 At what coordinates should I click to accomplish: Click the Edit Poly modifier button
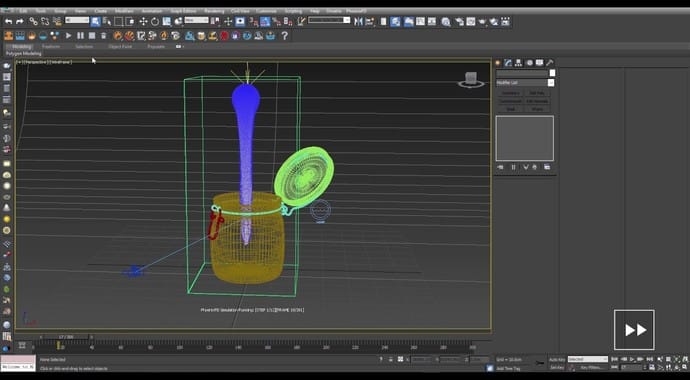pos(537,93)
